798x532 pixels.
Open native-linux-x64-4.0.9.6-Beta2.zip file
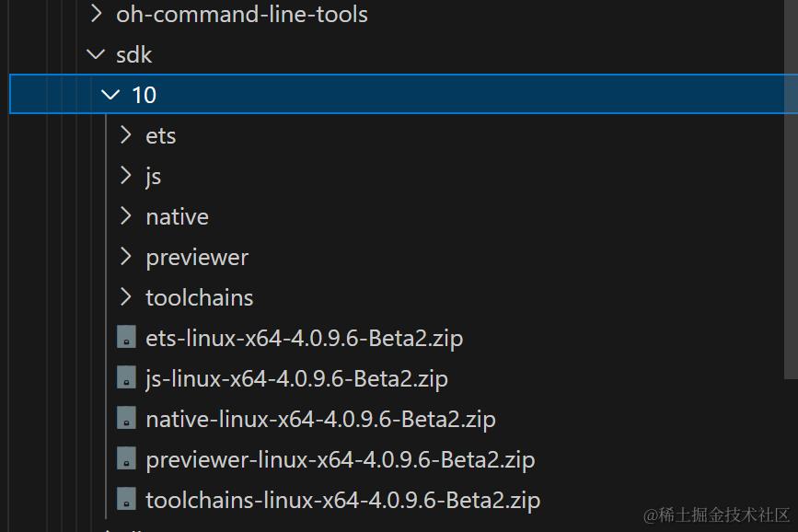click(320, 419)
